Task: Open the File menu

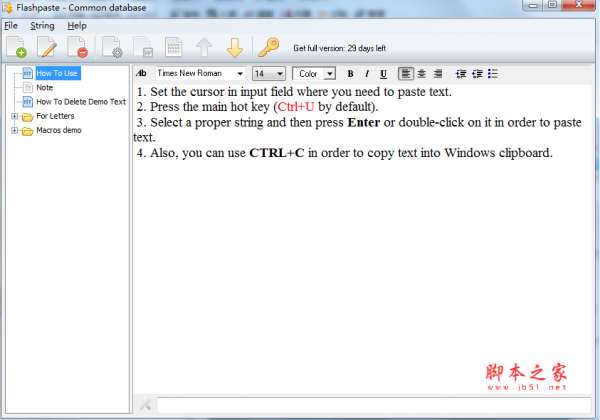Action: point(11,26)
